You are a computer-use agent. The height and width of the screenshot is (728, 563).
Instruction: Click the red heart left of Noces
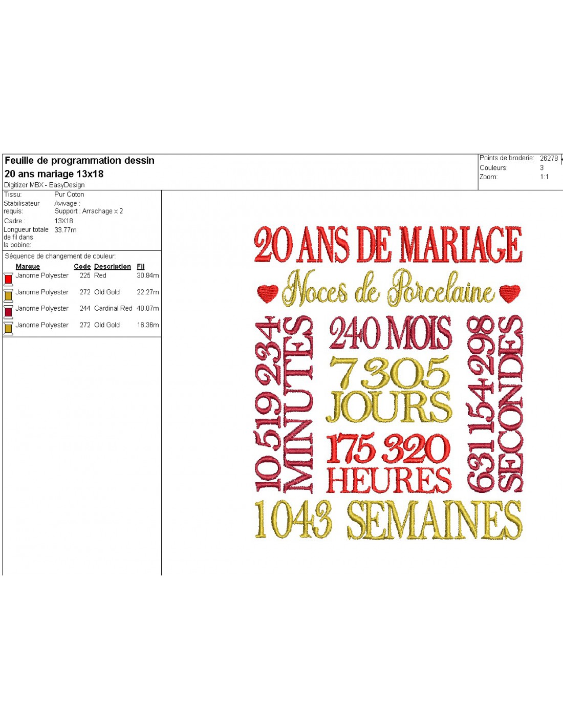point(267,293)
